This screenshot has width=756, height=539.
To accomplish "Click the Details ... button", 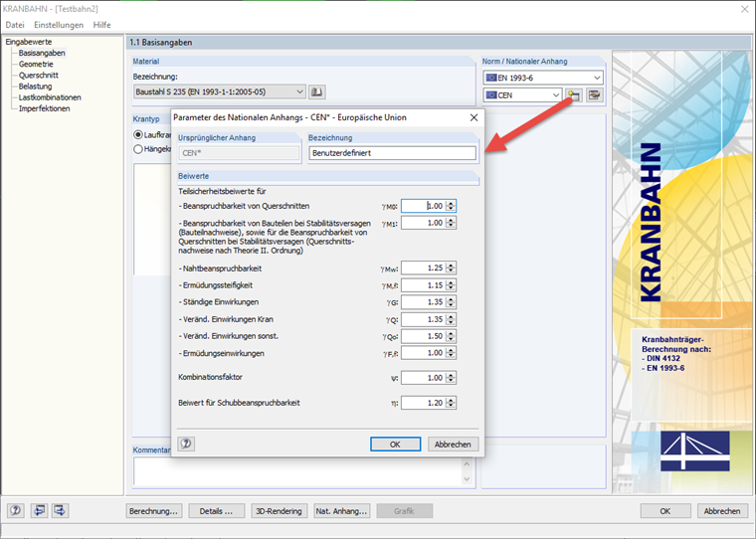I will 217,511.
